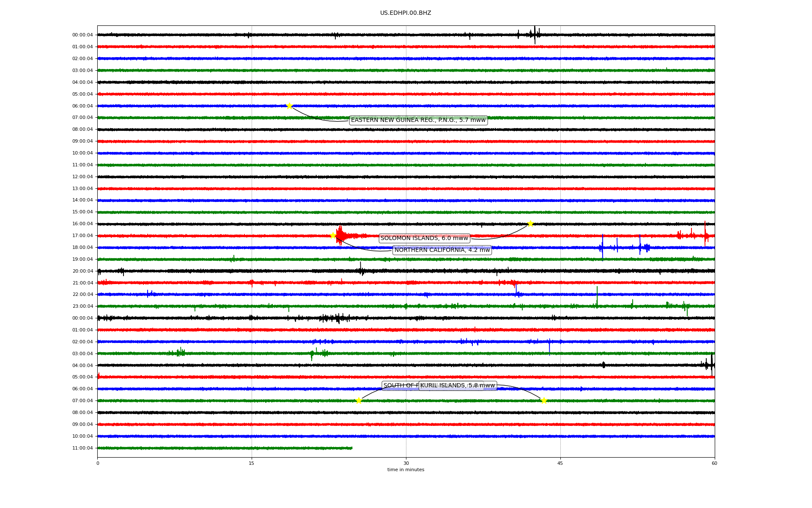Image resolution: width=812 pixels, height=508 pixels.
Task: Click the Kuril Islands star at right of green trace
Action: point(544,400)
